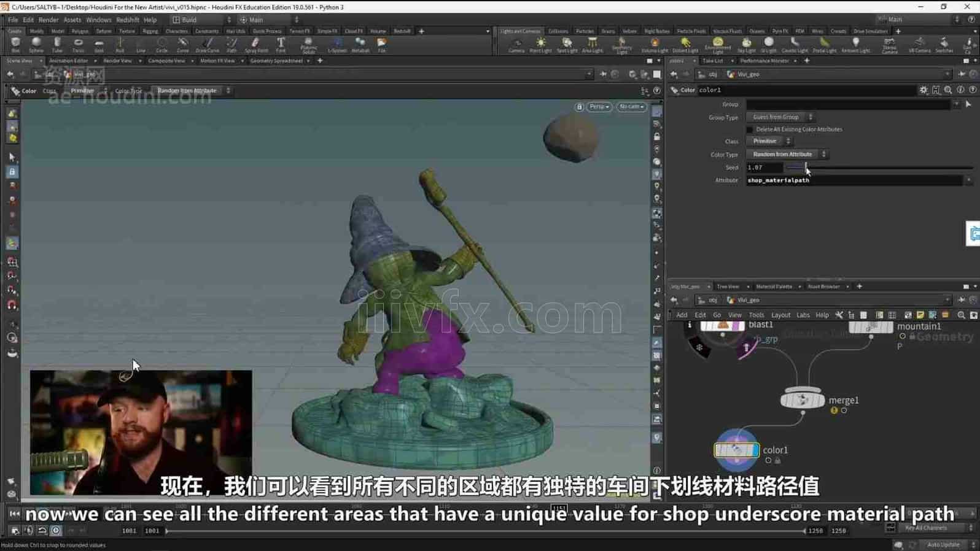Add a Volume Light from the shelf
Viewport: 980px width, 551px height.
pyautogui.click(x=655, y=45)
